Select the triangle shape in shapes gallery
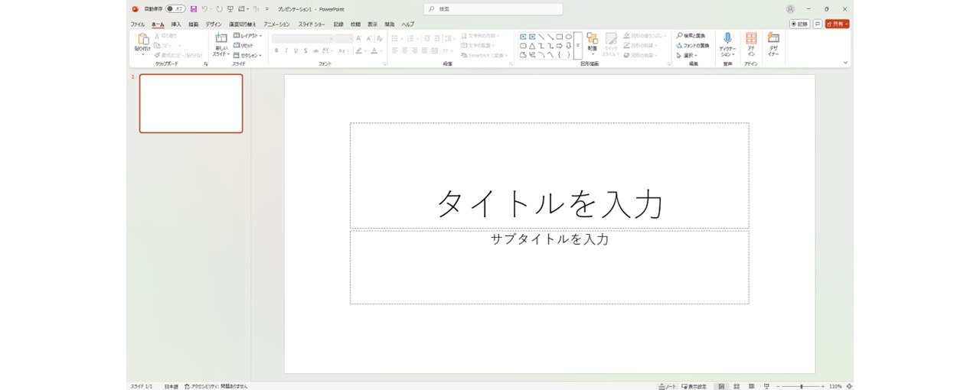This screenshot has width=980, height=390. 532,46
